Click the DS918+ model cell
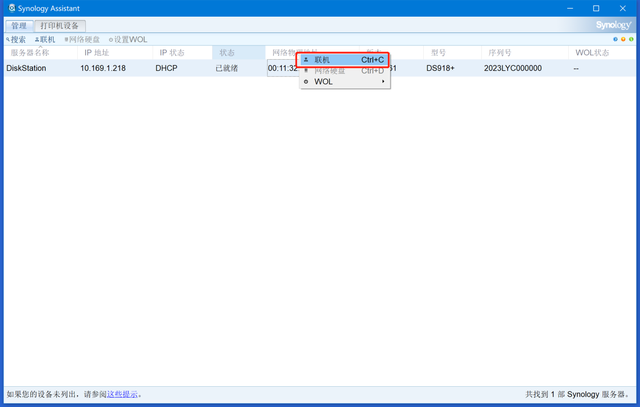The image size is (640, 407). click(440, 68)
